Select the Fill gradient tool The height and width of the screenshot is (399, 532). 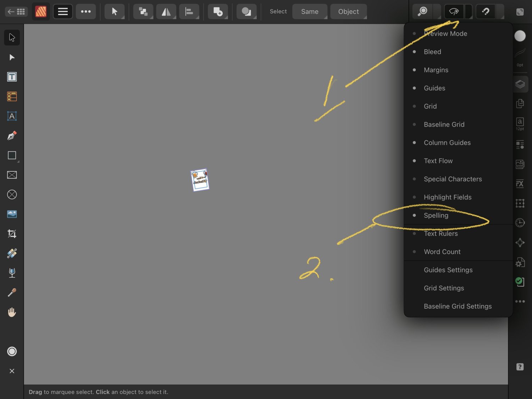12,253
